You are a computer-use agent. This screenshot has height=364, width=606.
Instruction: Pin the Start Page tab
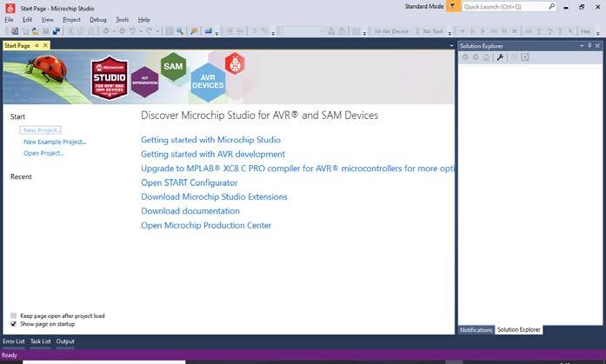click(x=37, y=45)
